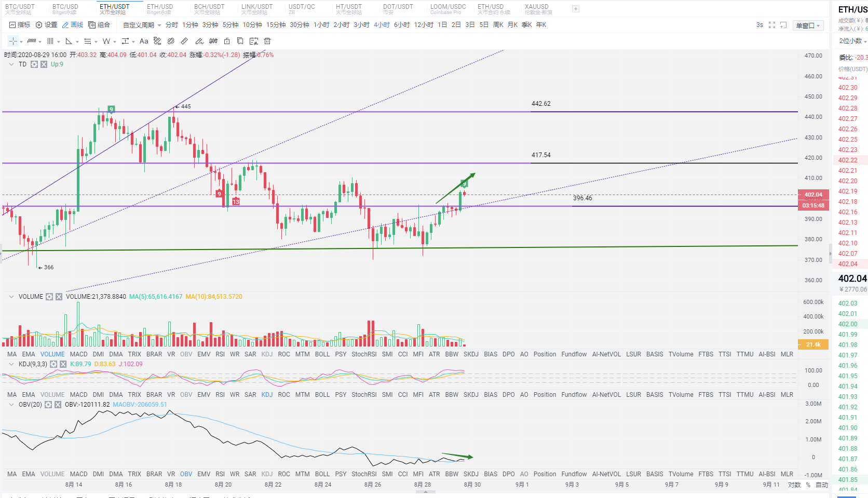
Task: Remove the TD indicator with X
Action: (44, 64)
